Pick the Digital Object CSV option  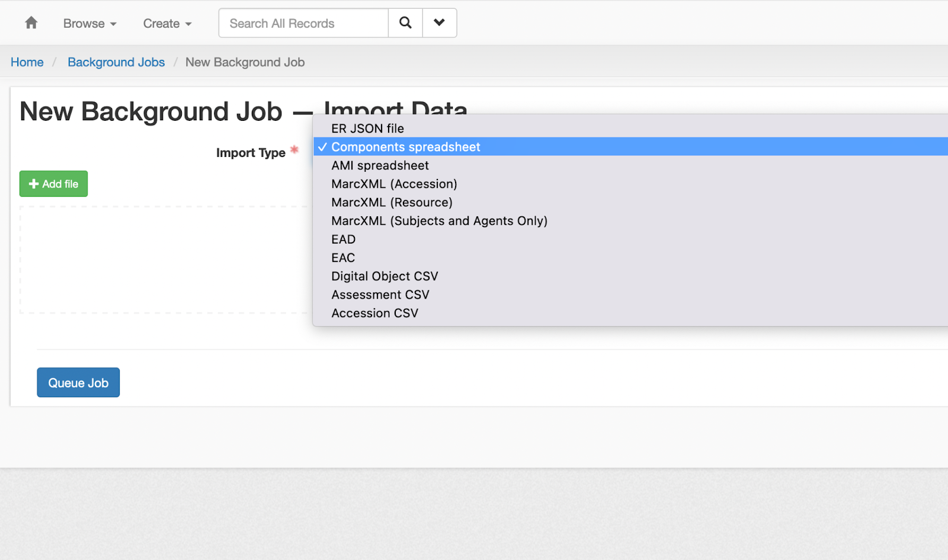point(385,276)
